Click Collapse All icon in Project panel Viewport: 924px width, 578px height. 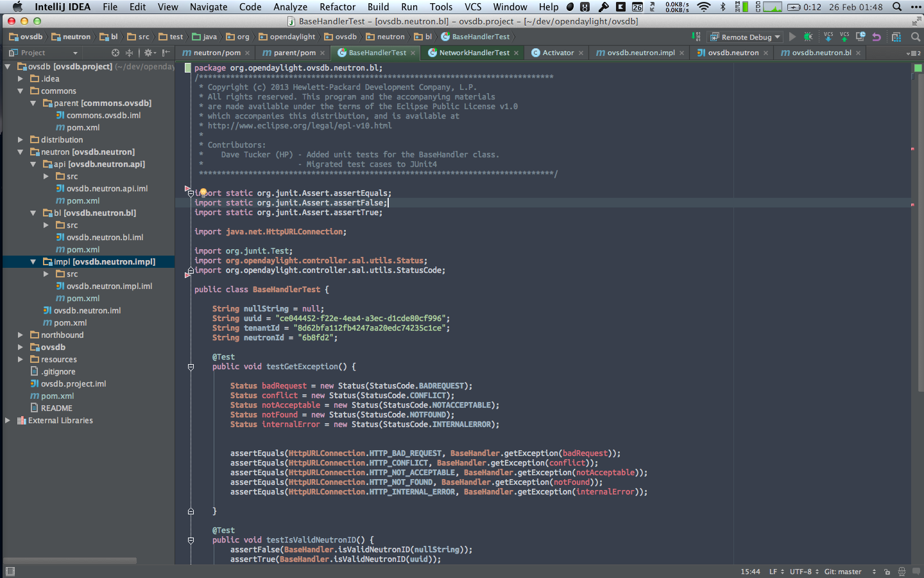129,53
